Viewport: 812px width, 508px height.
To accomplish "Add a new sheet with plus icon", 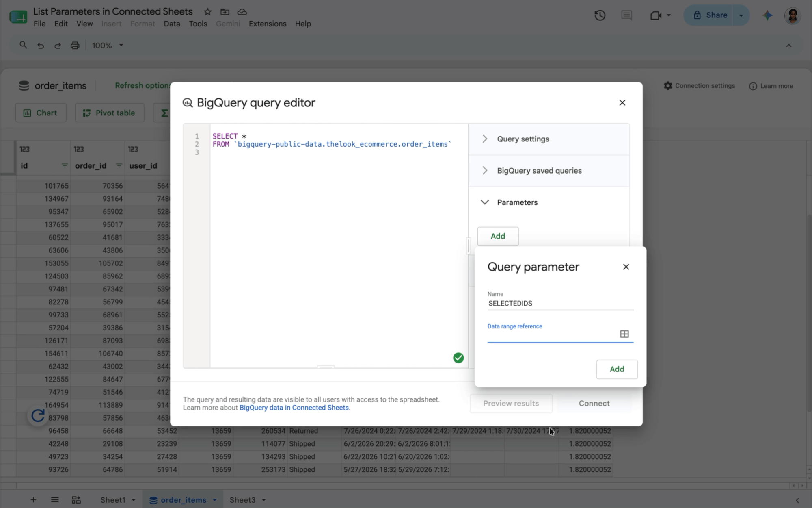I will tap(33, 500).
